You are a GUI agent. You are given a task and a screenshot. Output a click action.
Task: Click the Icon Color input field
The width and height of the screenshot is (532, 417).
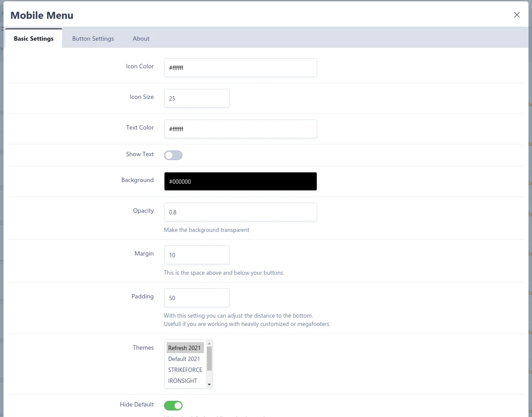pos(240,68)
